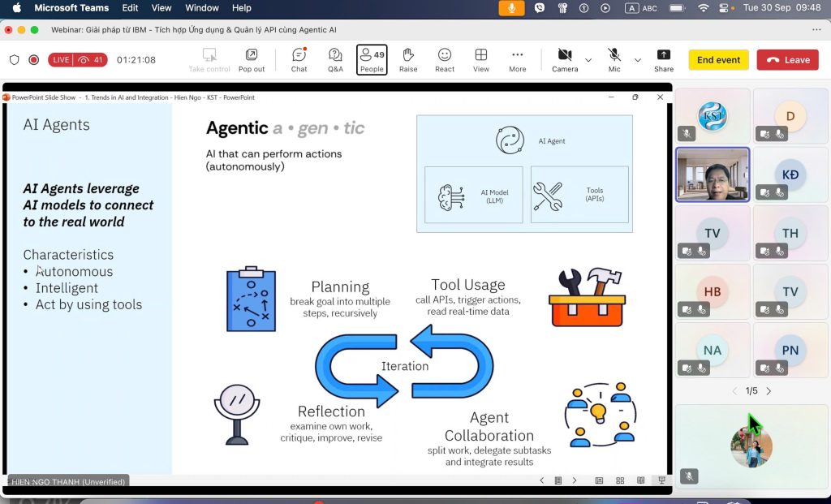The width and height of the screenshot is (831, 504).
Task: Open the Help menu in menu bar
Action: (x=242, y=8)
